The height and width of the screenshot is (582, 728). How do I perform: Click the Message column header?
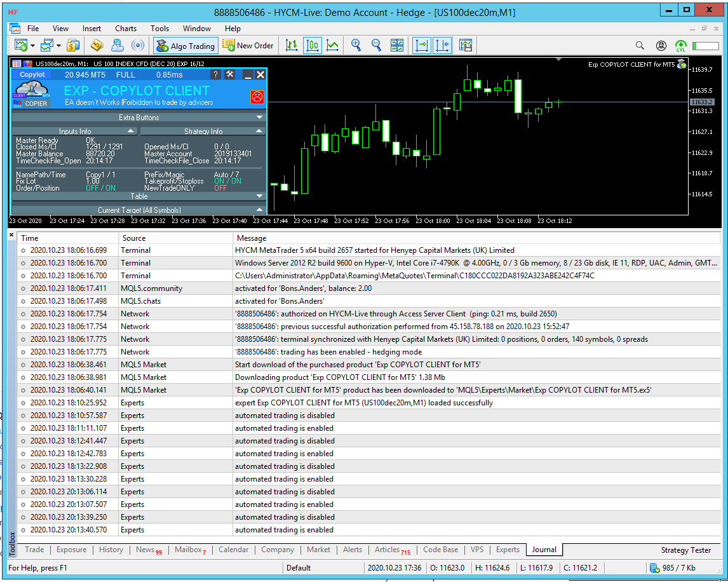tap(476, 238)
